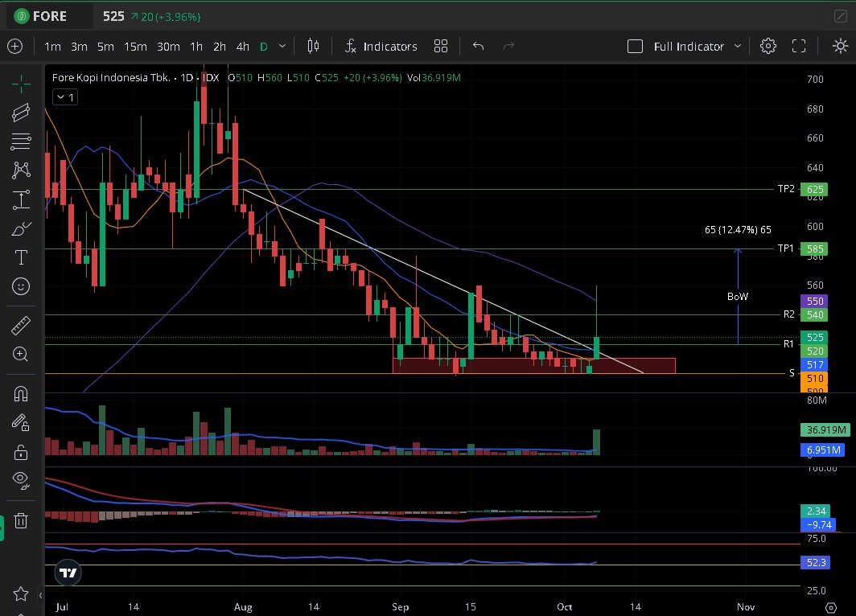Click the zoom in magnifier tool
Screen dimensions: 856x616
tap(21, 354)
